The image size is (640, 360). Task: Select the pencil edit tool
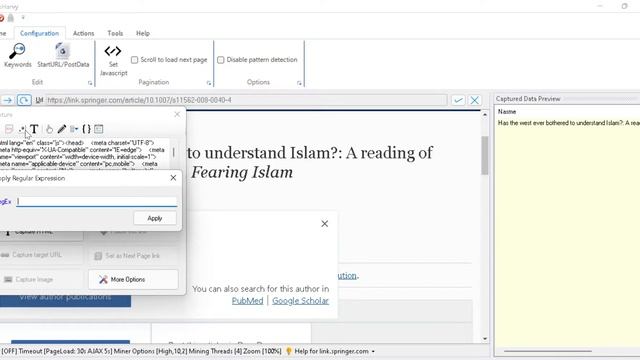pyautogui.click(x=62, y=129)
